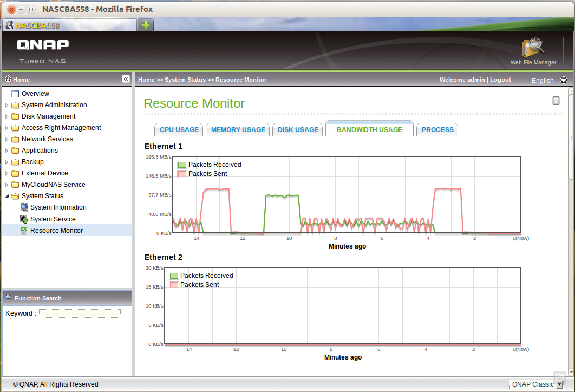Switch to the CPU USAGE tab

[x=179, y=129]
